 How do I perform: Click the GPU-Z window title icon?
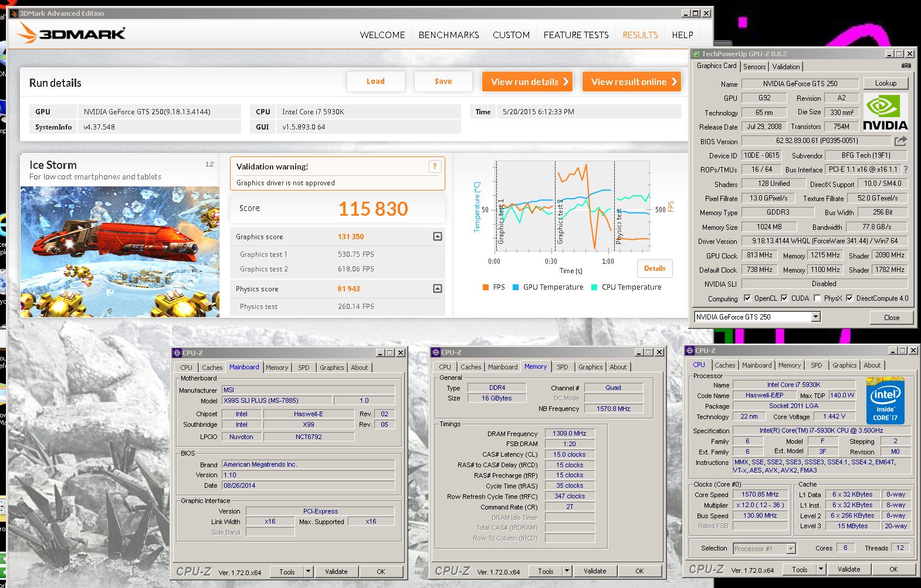coord(696,54)
